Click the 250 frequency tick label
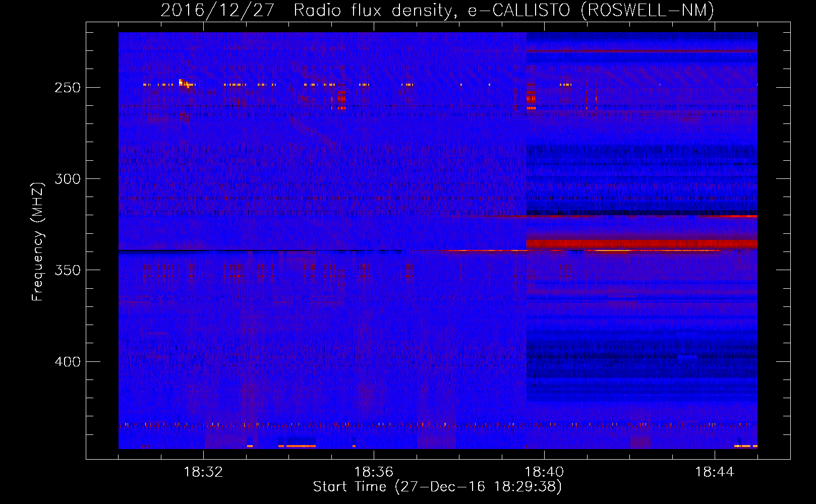The height and width of the screenshot is (504, 816). coord(68,88)
